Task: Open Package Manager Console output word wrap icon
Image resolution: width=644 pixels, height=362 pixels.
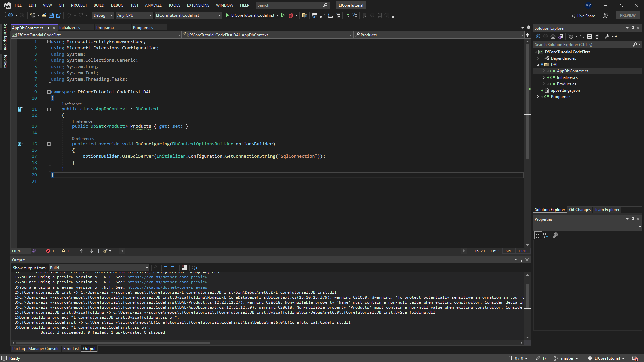Action: point(194,268)
